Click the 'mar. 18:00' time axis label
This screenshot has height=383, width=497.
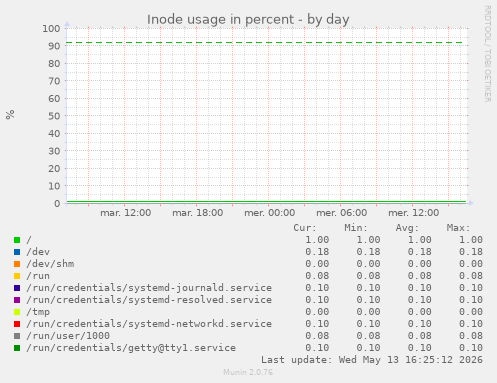point(198,213)
